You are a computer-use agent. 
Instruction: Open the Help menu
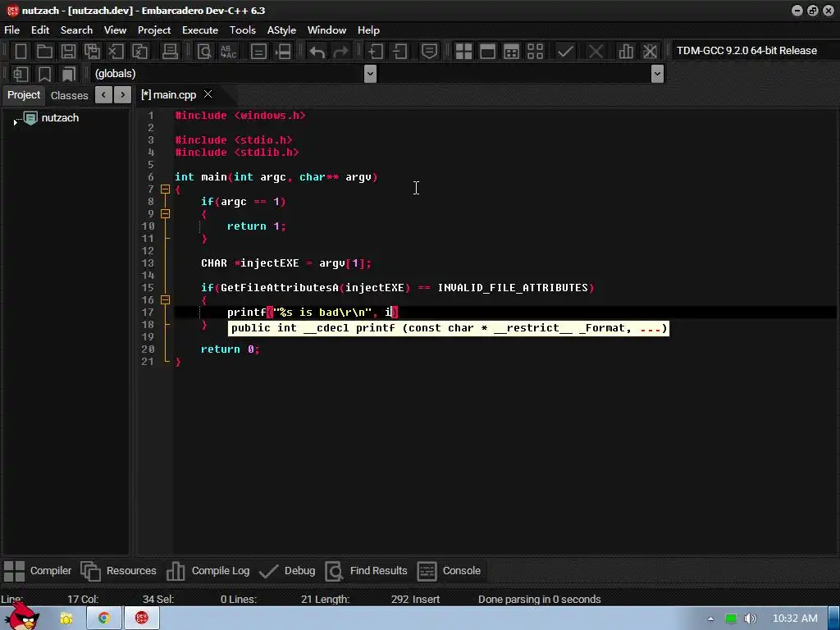[368, 30]
